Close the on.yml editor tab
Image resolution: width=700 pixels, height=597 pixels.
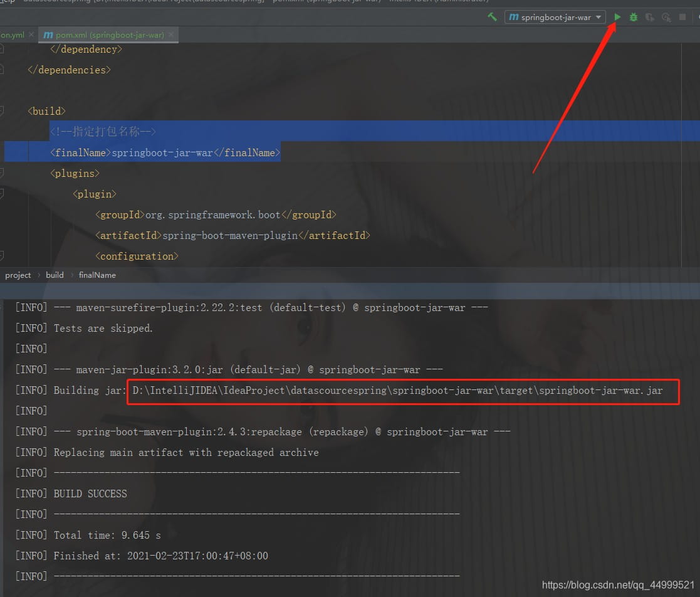(x=31, y=34)
